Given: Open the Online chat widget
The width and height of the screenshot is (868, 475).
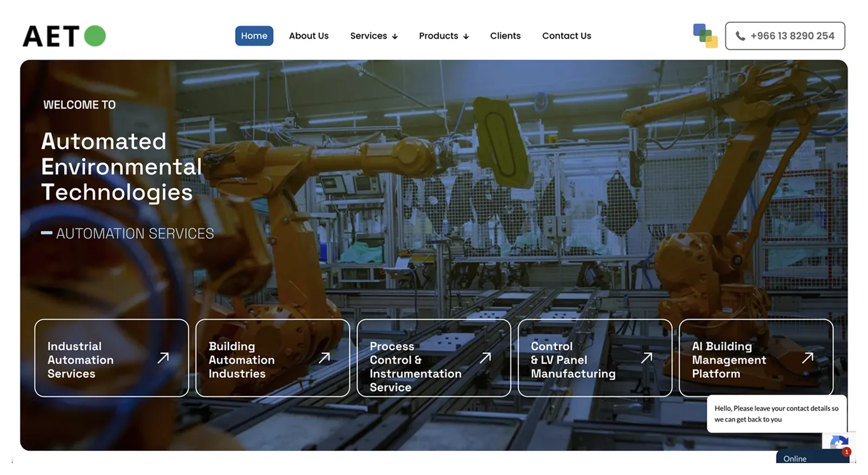Looking at the screenshot, I should click(x=813, y=457).
